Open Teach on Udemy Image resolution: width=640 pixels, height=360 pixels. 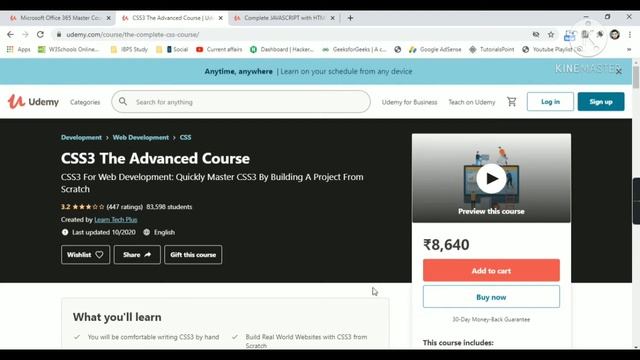(472, 102)
